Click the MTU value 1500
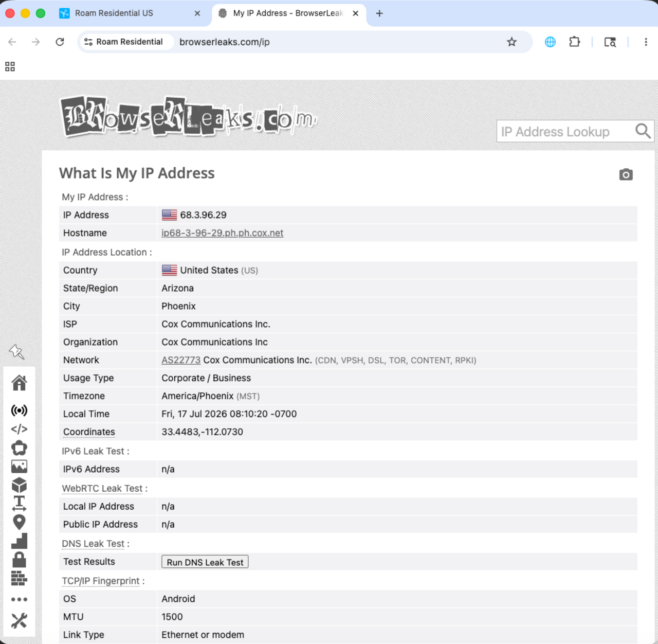658x644 pixels. pyautogui.click(x=172, y=617)
